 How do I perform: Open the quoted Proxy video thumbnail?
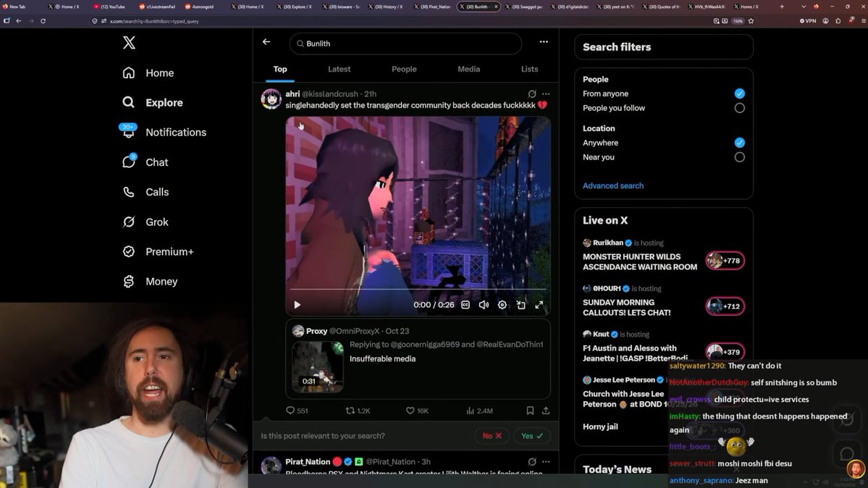pyautogui.click(x=318, y=366)
